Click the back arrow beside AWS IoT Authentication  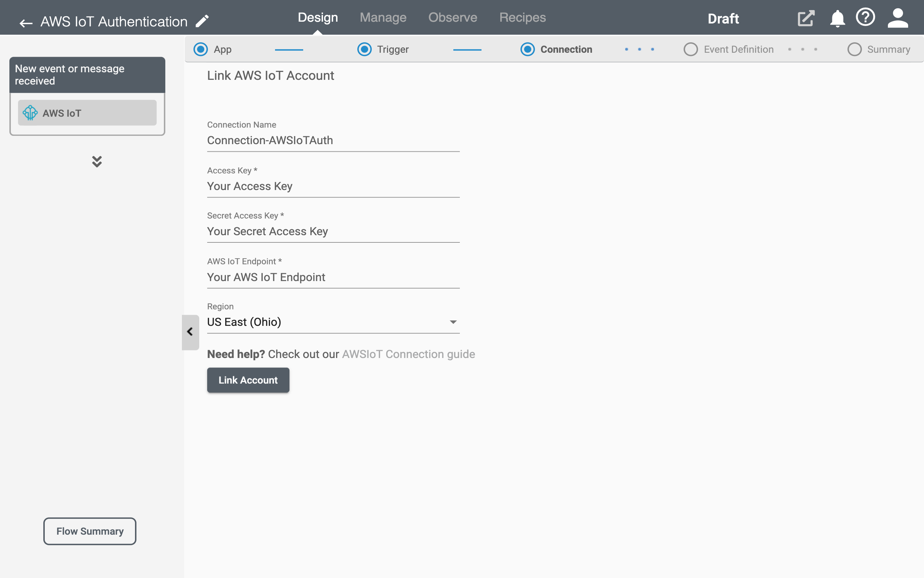26,23
